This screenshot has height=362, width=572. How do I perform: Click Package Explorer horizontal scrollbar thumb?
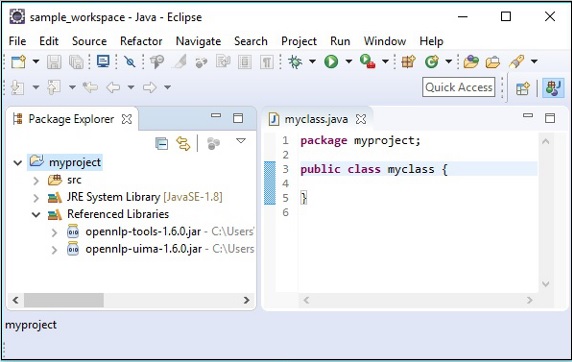[64, 300]
